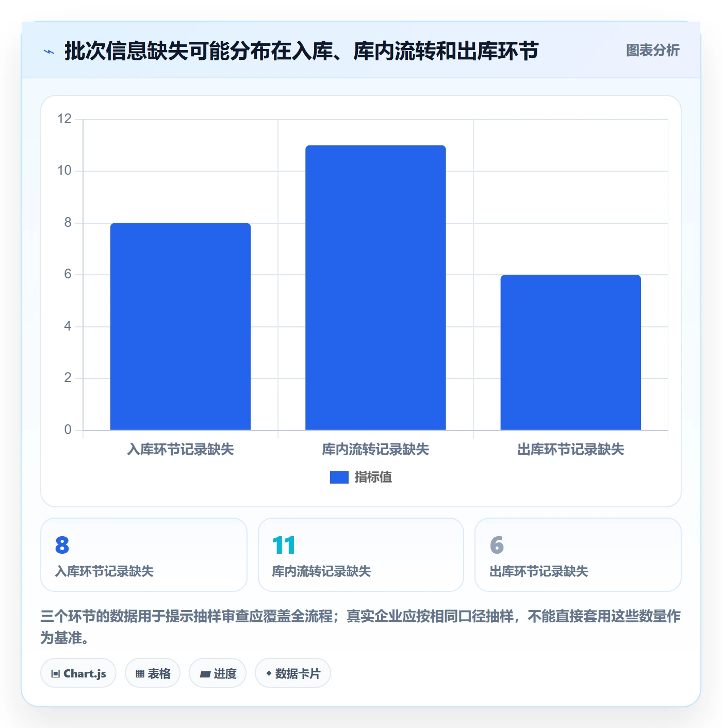
Task: Click the bar for 库内流转记录缺失
Action: pyautogui.click(x=375, y=288)
